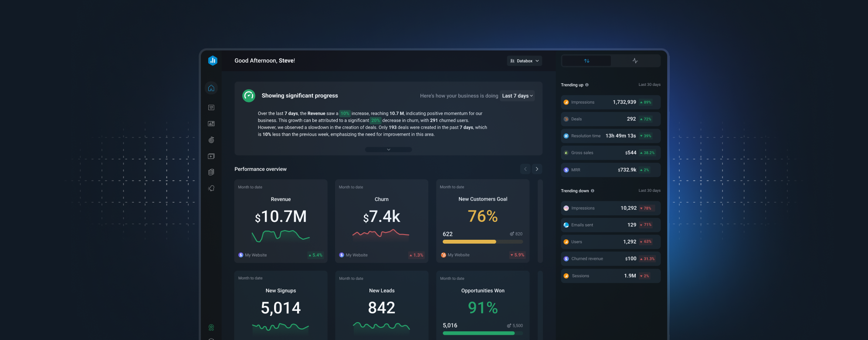
Task: Click the Churn 1.3% change badge
Action: coord(416,255)
